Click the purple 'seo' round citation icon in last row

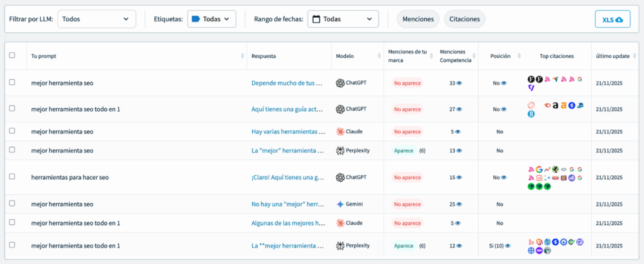[x=539, y=250]
